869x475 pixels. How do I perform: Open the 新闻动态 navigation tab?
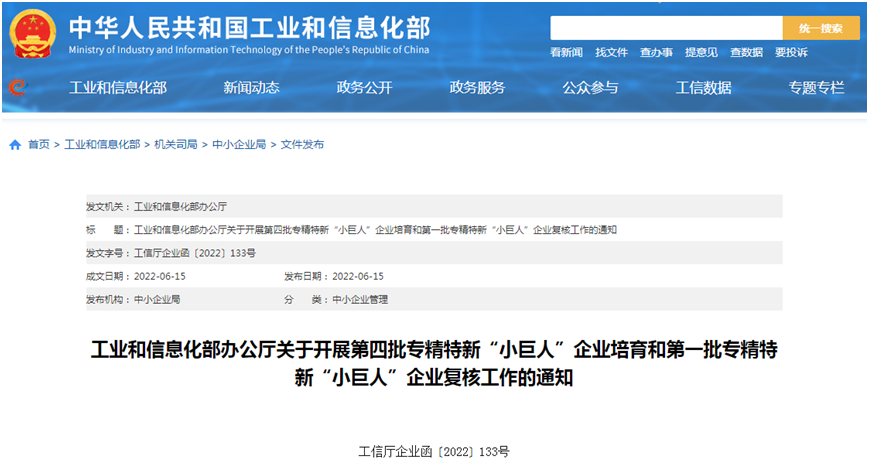point(251,88)
